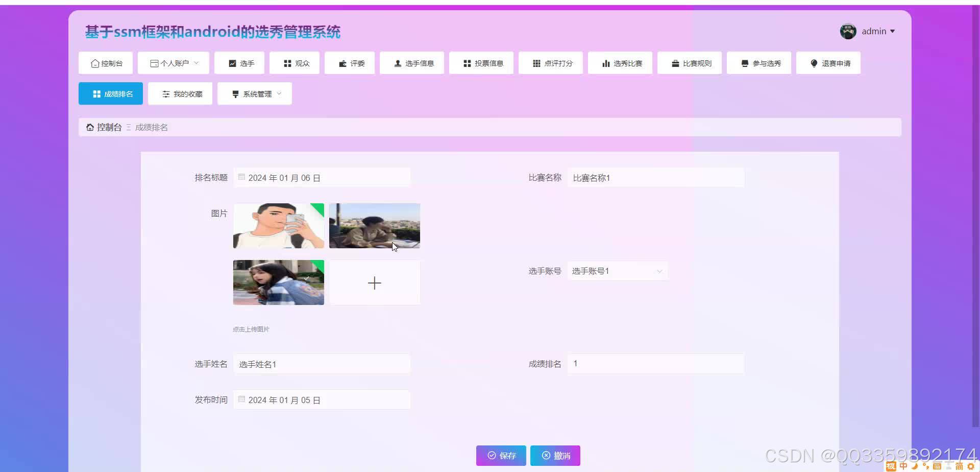Click the 控制台 breadcrumb link
Viewport: 980px width, 472px height.
109,127
